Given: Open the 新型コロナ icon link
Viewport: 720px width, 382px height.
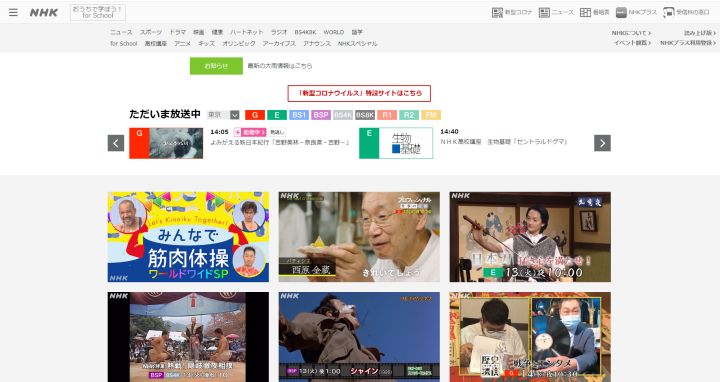Looking at the screenshot, I should pyautogui.click(x=512, y=12).
